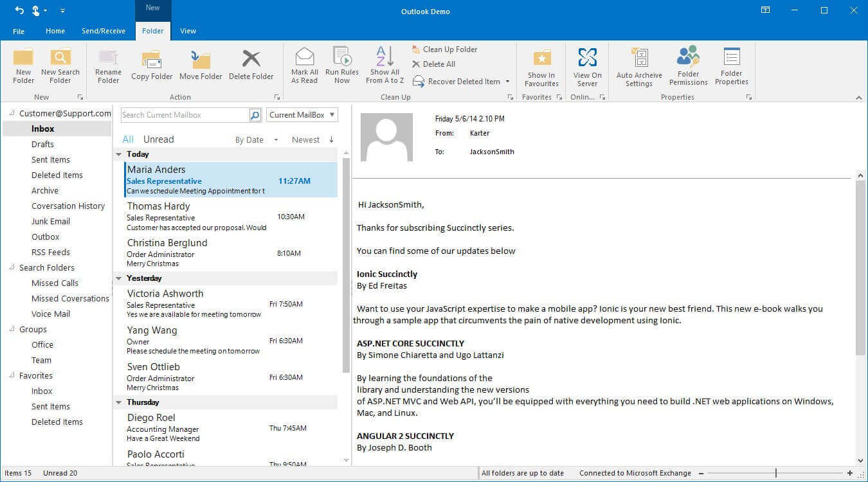Open the Action group dialog launcher
This screenshot has height=482, width=868.
(x=277, y=98)
